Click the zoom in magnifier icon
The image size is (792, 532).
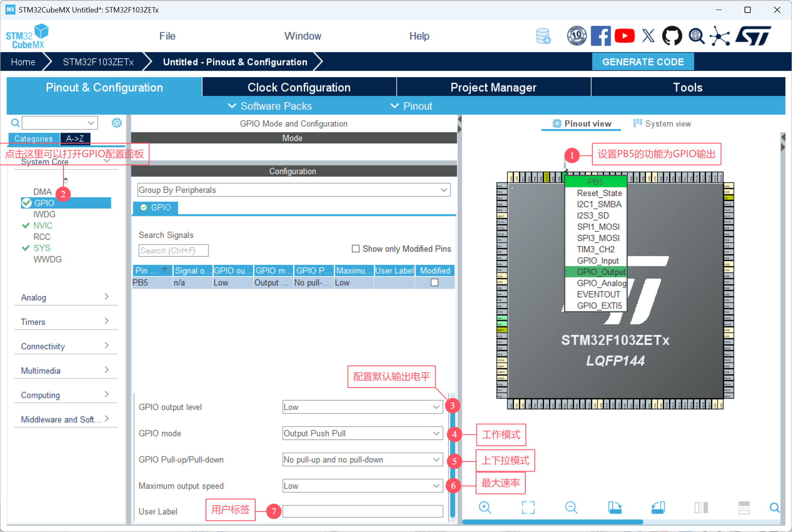tap(485, 507)
